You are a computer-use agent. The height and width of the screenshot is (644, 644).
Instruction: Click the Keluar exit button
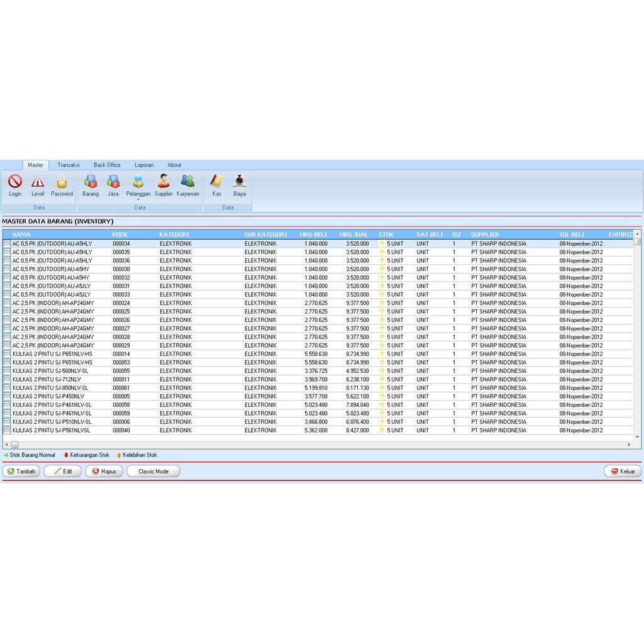tap(623, 471)
